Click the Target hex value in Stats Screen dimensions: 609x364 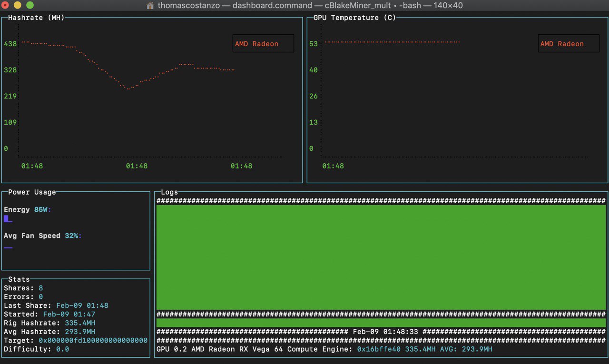tap(93, 341)
